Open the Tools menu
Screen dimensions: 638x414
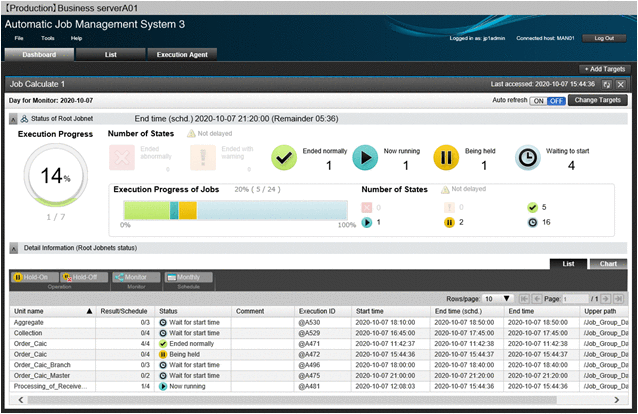coord(48,37)
